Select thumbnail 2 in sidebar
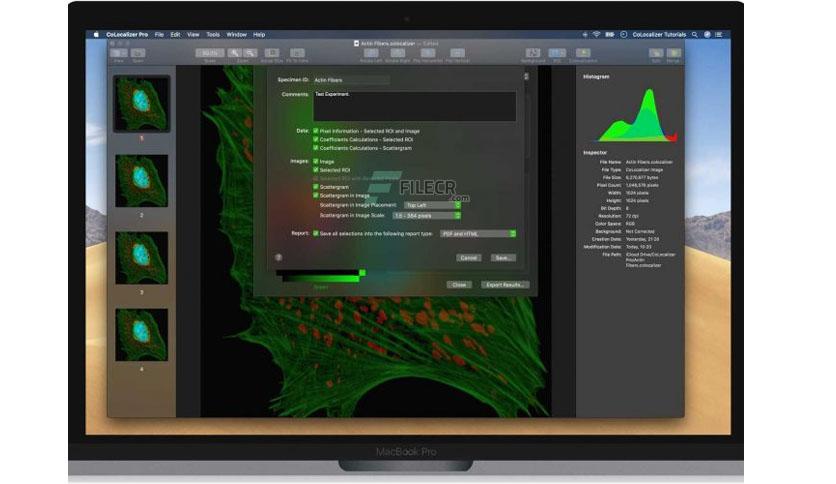Screen dimensions: 836x484 coord(141,181)
